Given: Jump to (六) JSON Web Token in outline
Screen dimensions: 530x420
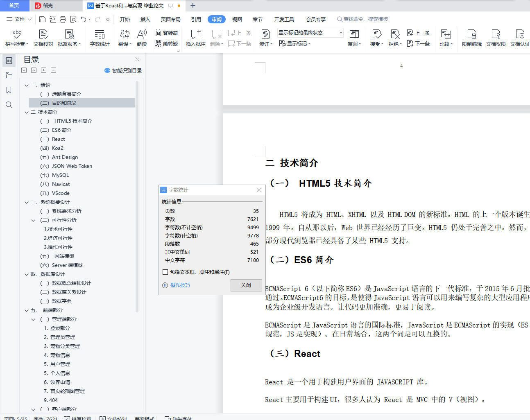Looking at the screenshot, I should (66, 166).
